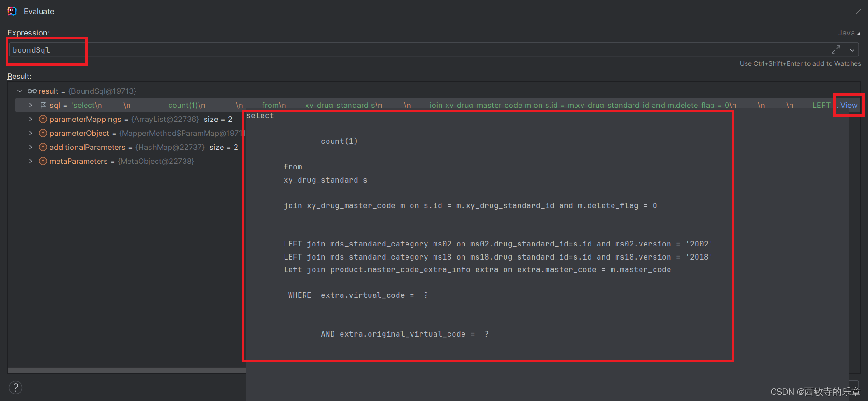Select the metaParameters = {MetaObject@22738} row
868x401 pixels.
click(x=121, y=161)
